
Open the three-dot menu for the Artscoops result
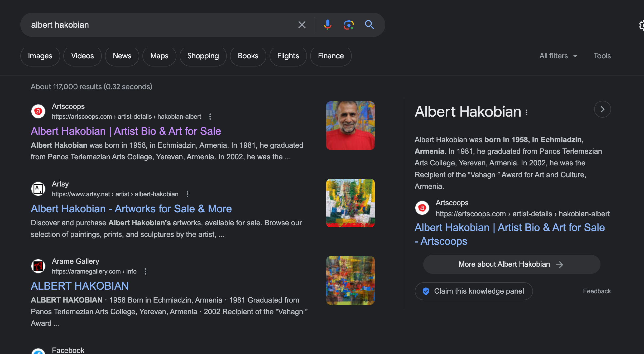click(210, 117)
